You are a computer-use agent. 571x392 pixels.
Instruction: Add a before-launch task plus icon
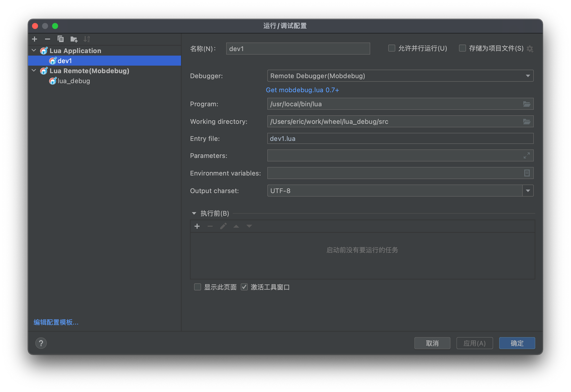click(197, 226)
